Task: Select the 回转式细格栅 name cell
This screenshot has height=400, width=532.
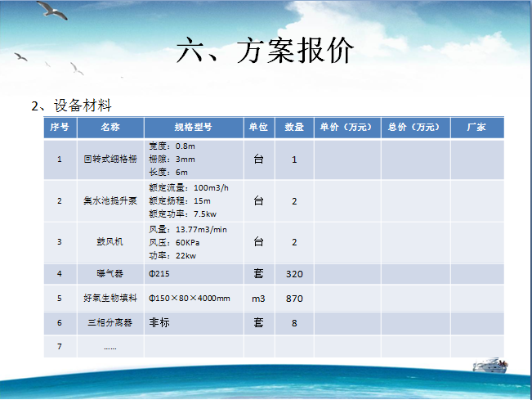Action: click(x=110, y=160)
